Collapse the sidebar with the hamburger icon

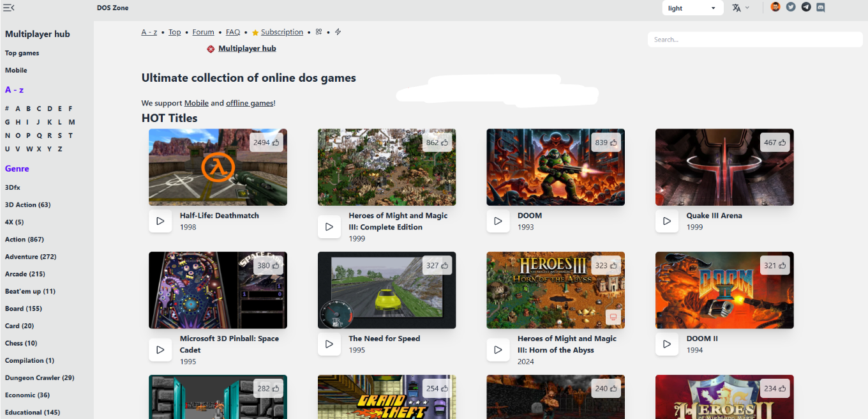click(9, 8)
